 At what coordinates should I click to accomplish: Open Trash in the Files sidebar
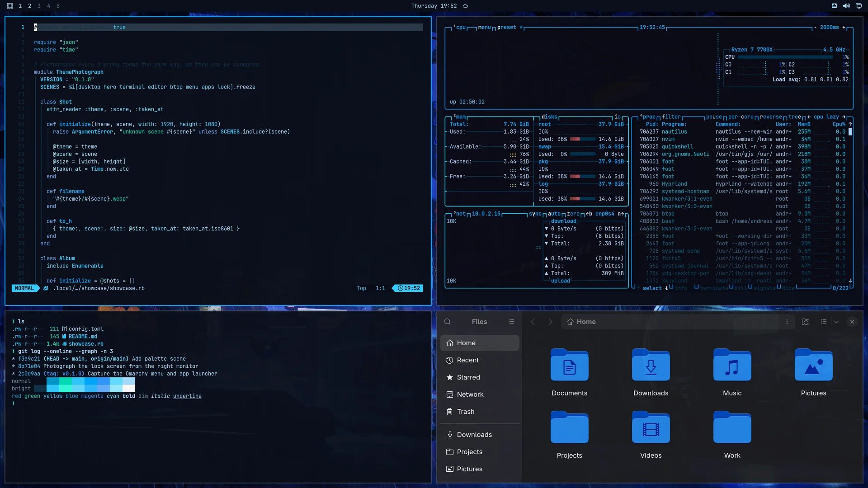tap(480, 412)
